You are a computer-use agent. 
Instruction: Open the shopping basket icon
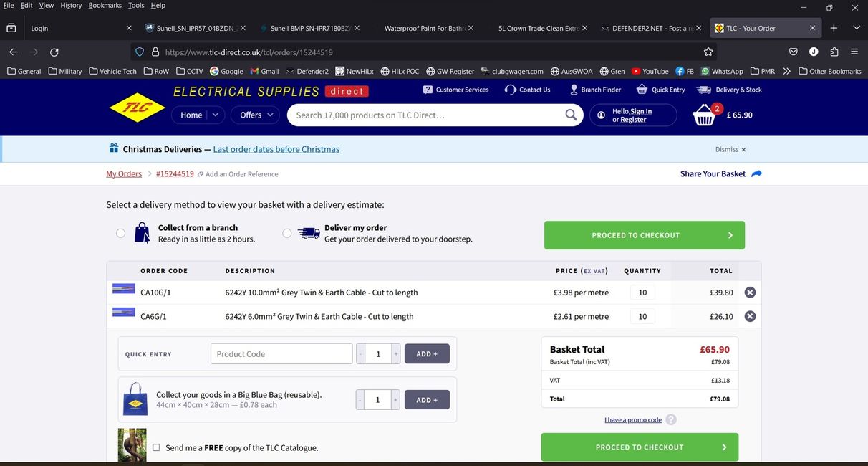coord(705,115)
